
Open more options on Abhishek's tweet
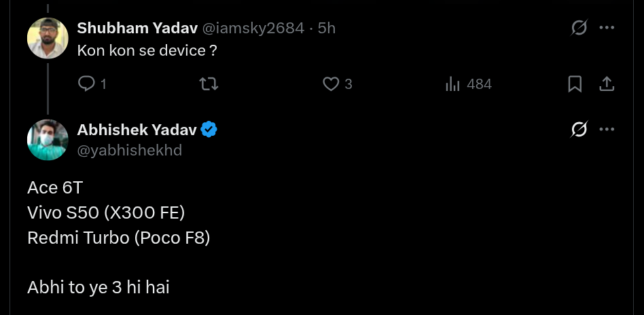point(607,129)
